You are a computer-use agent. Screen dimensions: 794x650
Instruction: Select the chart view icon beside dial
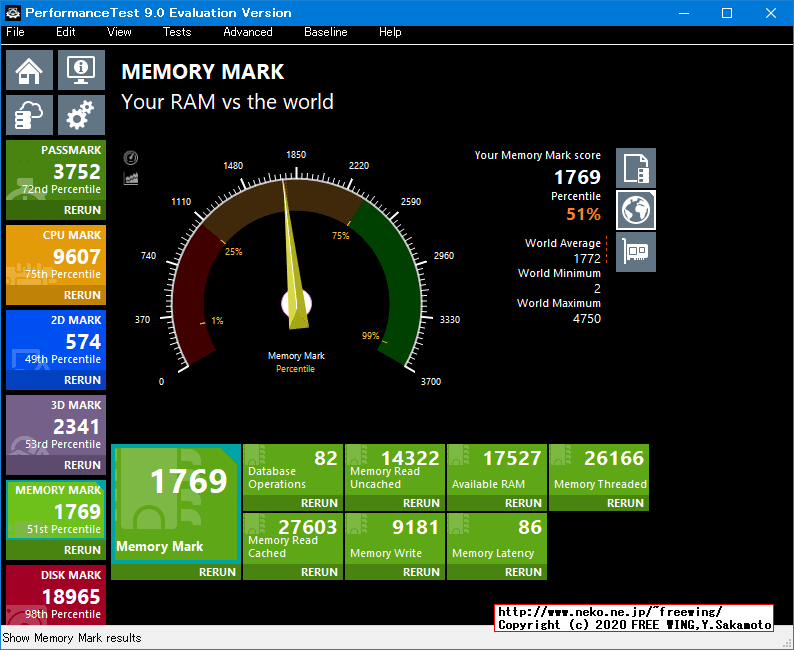[x=131, y=178]
